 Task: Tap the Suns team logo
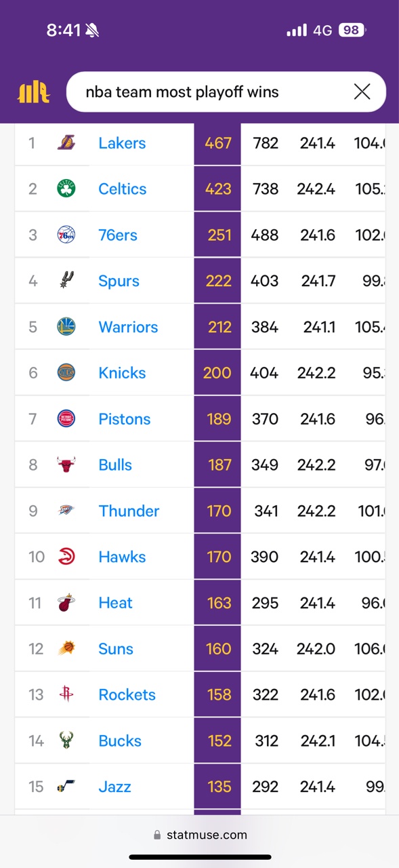tap(66, 648)
